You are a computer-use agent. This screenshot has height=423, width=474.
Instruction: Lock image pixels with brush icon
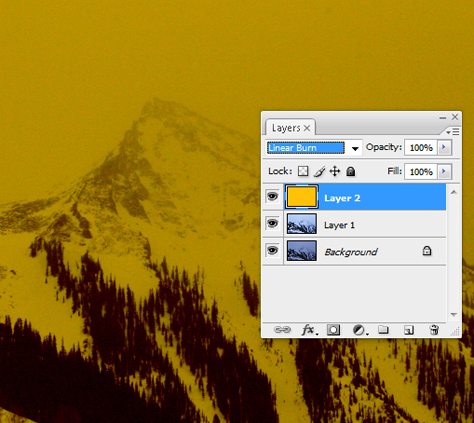319,171
